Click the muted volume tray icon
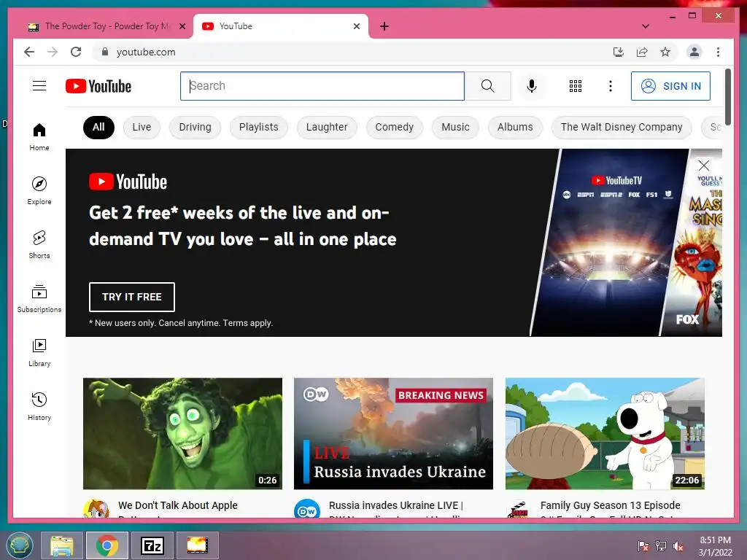Viewport: 747px width, 560px height. click(678, 546)
